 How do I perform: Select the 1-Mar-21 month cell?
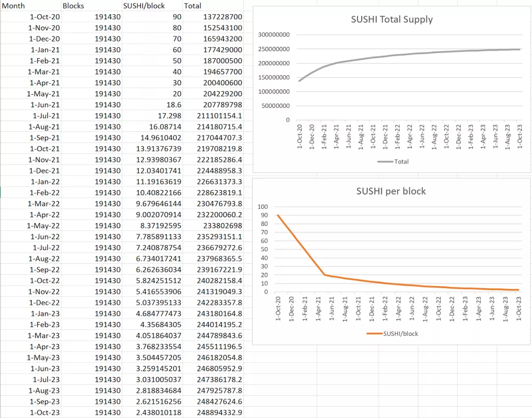(x=31, y=72)
